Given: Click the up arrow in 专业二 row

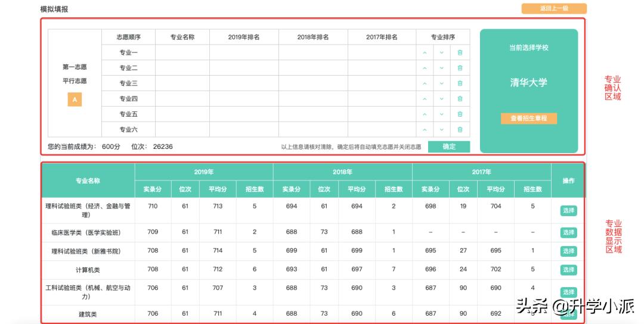Looking at the screenshot, I should pyautogui.click(x=425, y=68).
